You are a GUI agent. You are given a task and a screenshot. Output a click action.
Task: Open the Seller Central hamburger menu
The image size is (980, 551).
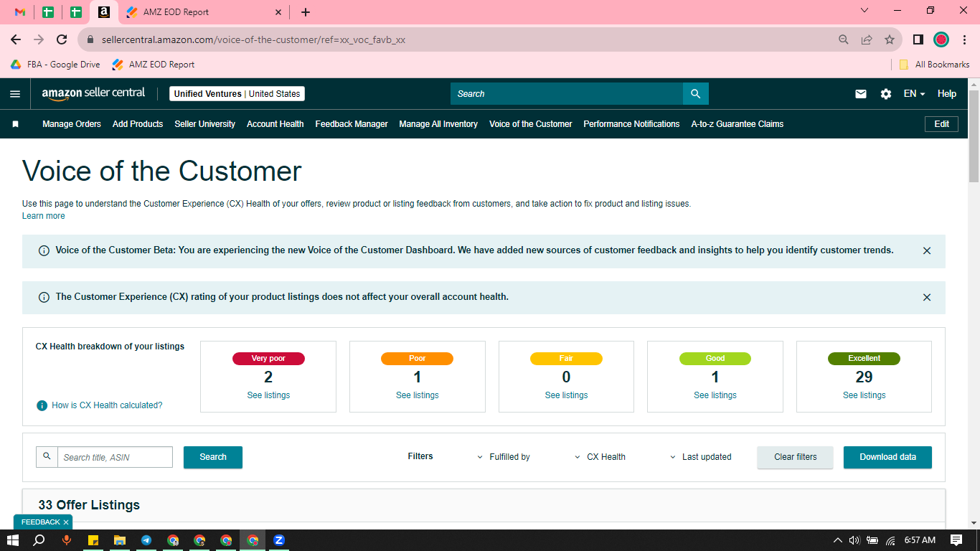click(x=15, y=94)
